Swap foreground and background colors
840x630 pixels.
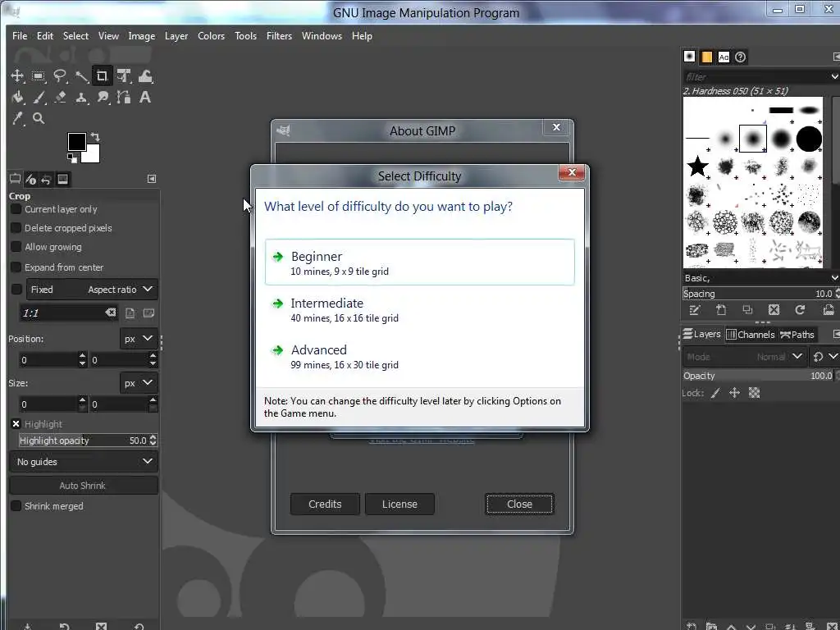tap(95, 137)
